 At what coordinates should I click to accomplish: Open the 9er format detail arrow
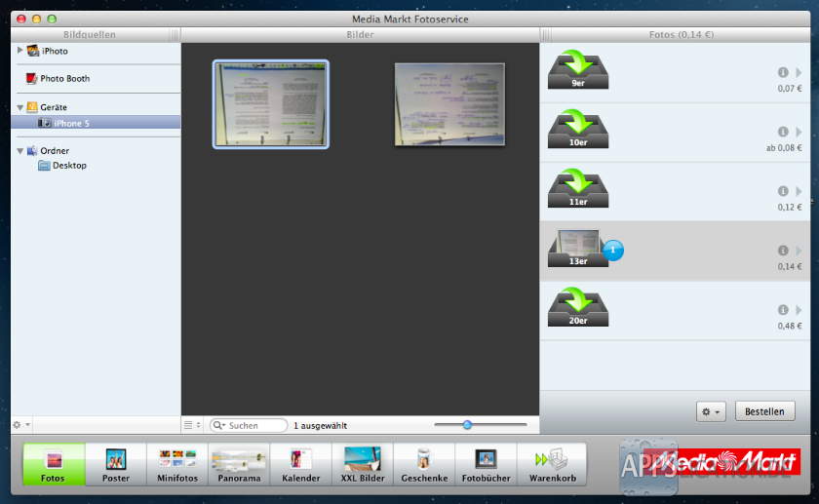tap(799, 72)
